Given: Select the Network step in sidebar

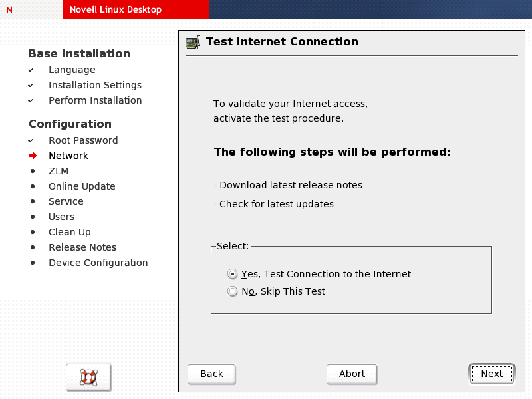Looking at the screenshot, I should point(68,156).
